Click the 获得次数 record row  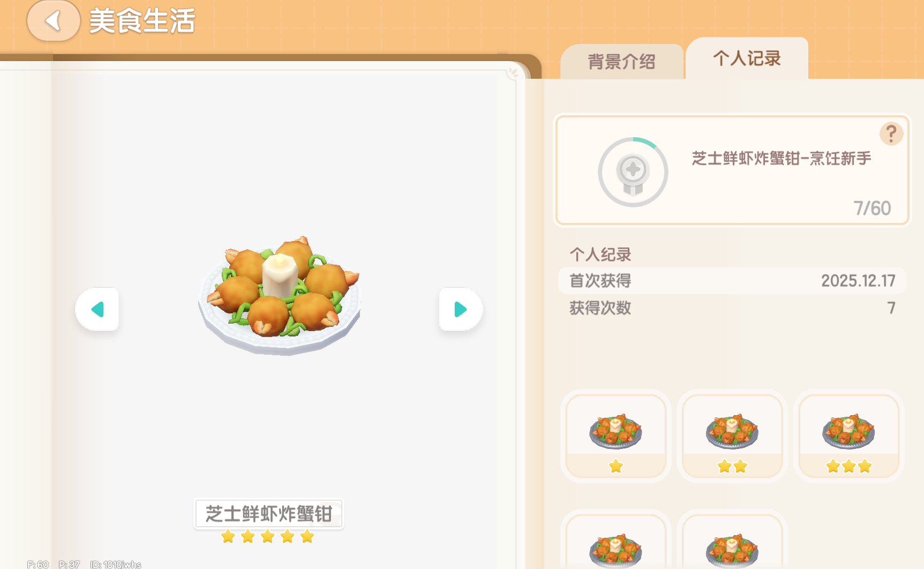pyautogui.click(x=732, y=308)
